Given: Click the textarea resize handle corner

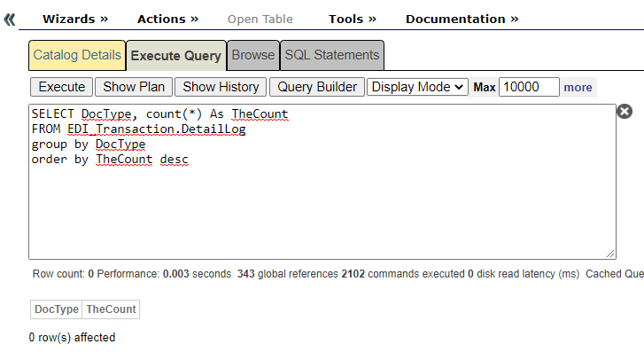Looking at the screenshot, I should [610, 254].
